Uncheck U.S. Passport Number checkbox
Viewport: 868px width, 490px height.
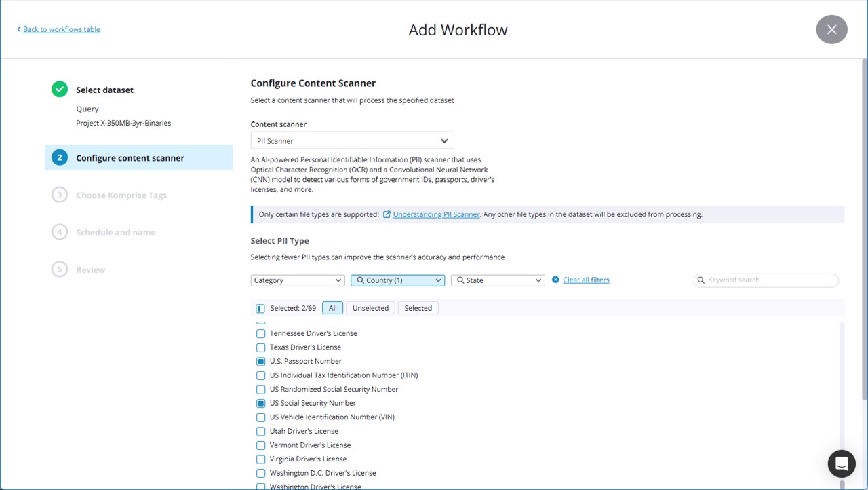[260, 362]
